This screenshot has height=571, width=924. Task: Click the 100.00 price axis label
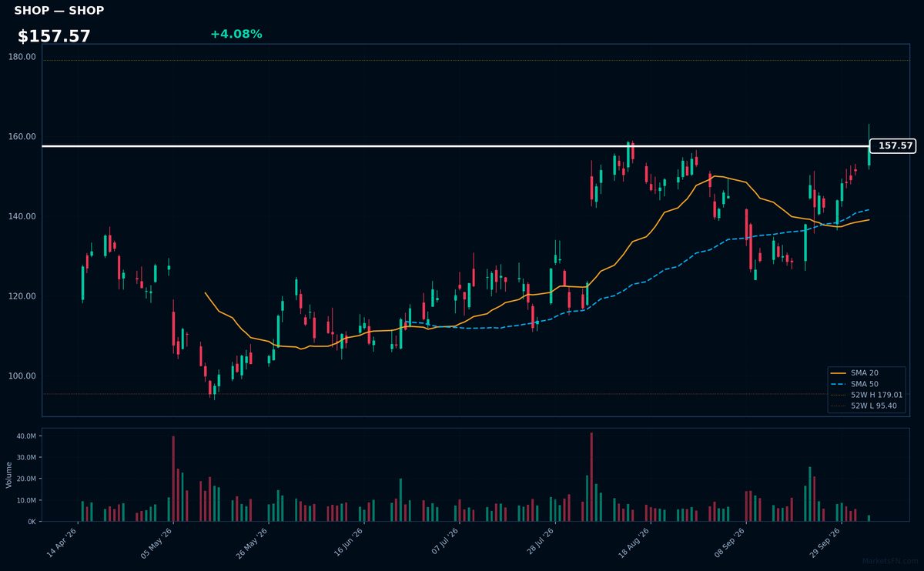pyautogui.click(x=22, y=376)
